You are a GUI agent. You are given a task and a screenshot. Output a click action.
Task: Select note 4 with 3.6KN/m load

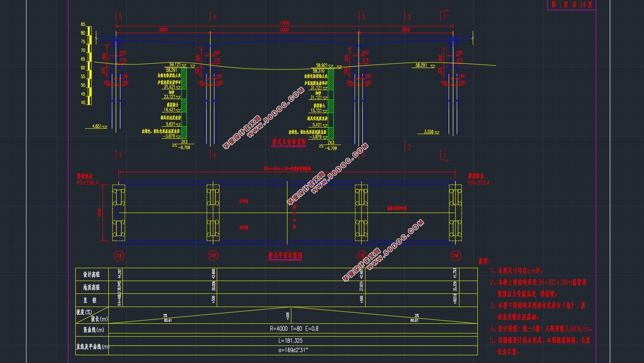tap(541, 329)
